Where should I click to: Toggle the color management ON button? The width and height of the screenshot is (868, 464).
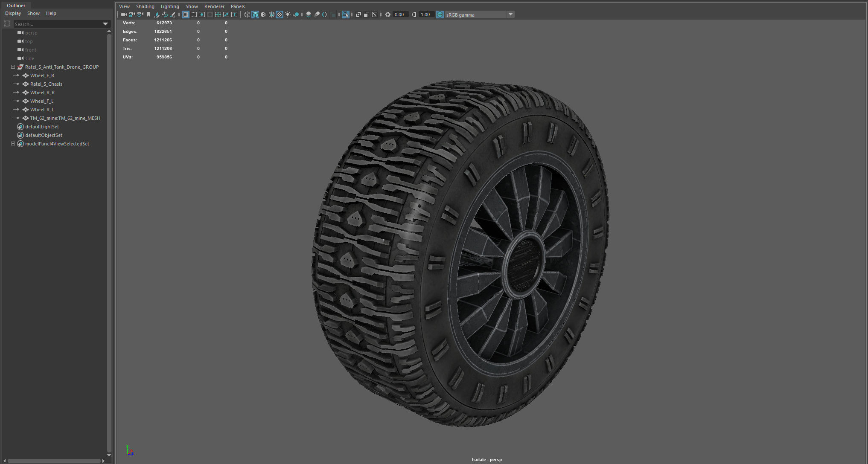click(x=440, y=14)
